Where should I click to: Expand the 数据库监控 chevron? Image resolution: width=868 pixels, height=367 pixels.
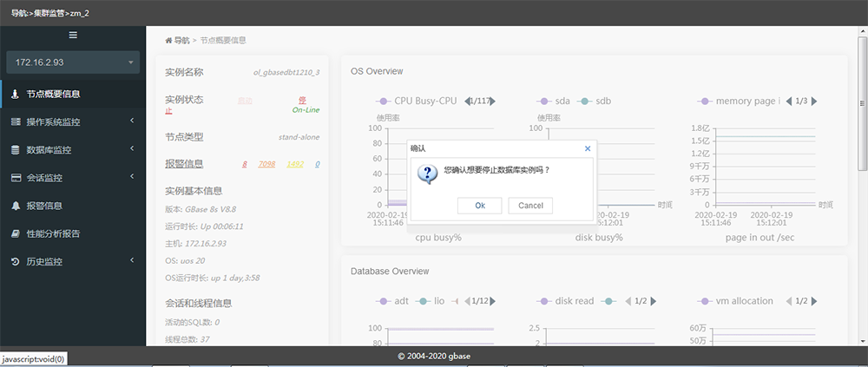point(132,148)
